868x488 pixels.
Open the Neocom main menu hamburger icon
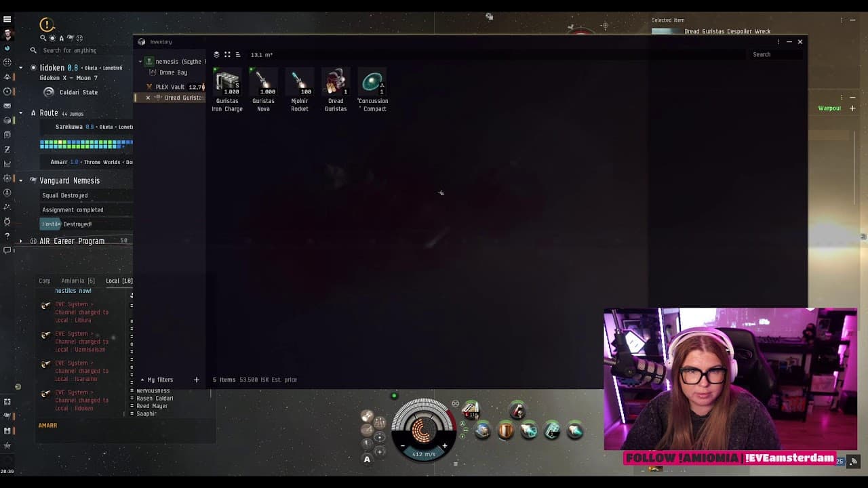tap(7, 19)
